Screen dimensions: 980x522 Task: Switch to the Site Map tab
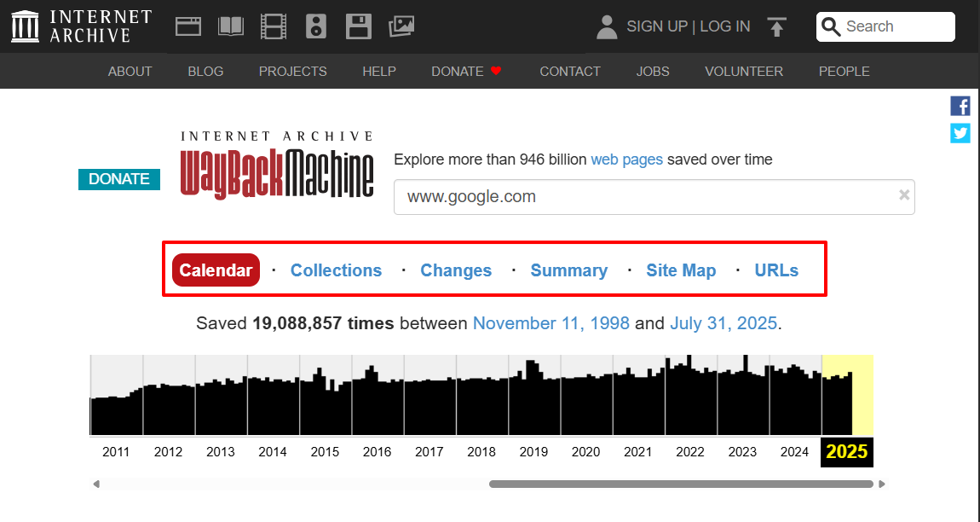point(681,270)
